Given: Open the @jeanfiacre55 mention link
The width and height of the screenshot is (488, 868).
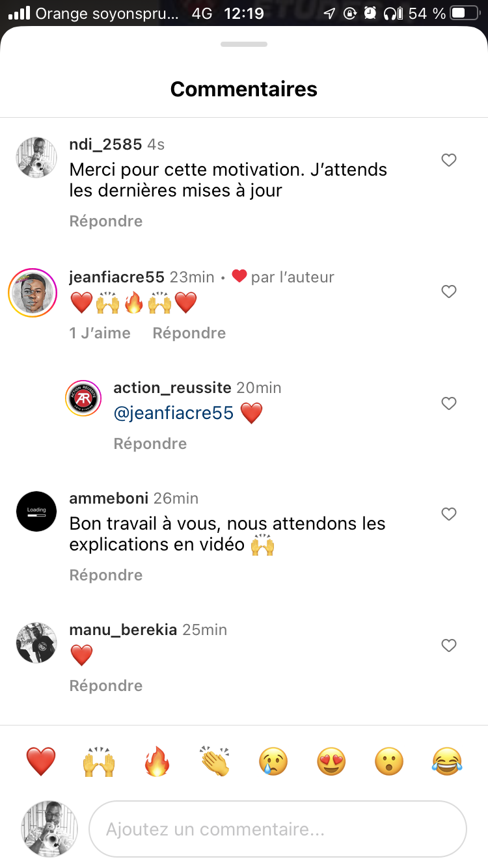Looking at the screenshot, I should [x=173, y=413].
